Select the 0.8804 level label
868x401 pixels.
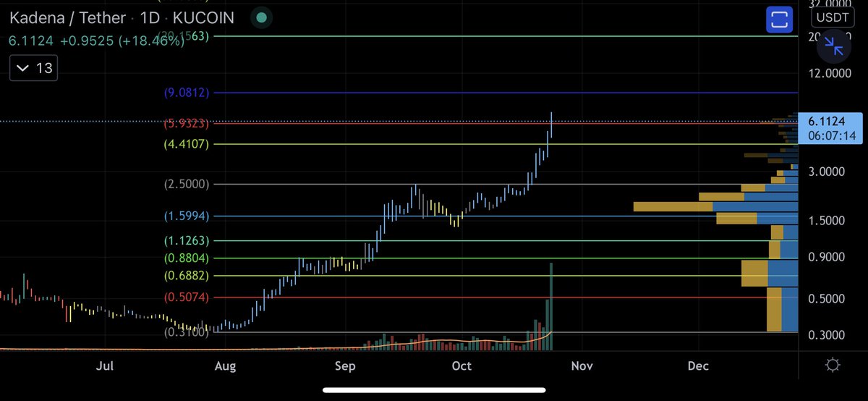[186, 258]
